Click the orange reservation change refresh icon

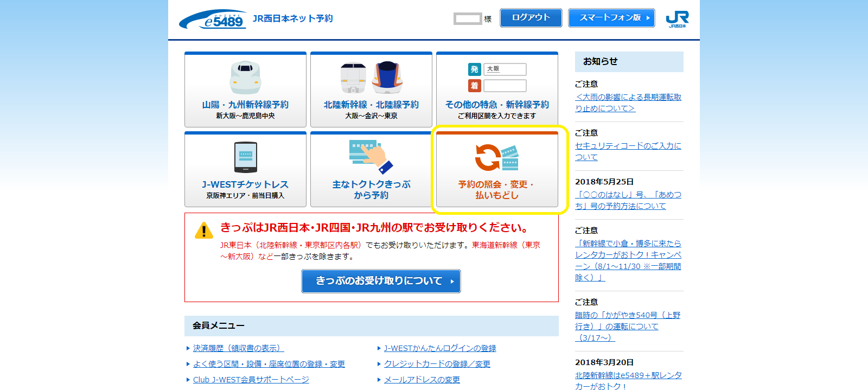(x=488, y=157)
